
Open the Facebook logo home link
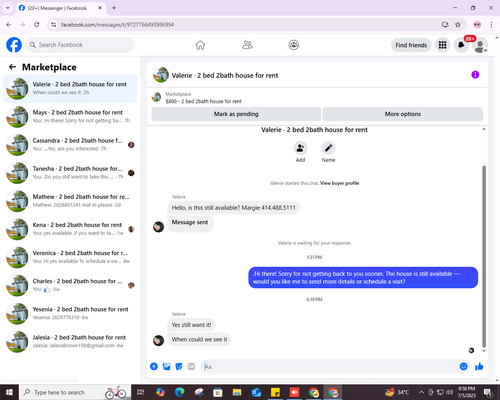pyautogui.click(x=14, y=45)
